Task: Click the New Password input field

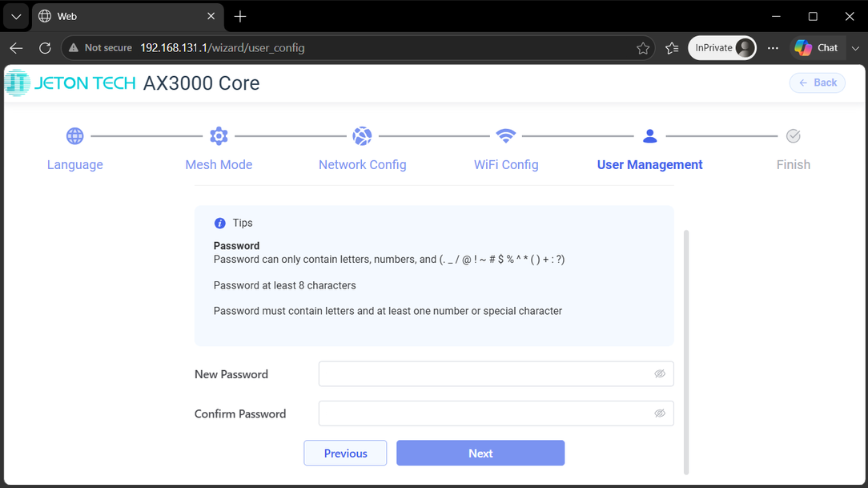Action: pyautogui.click(x=496, y=374)
